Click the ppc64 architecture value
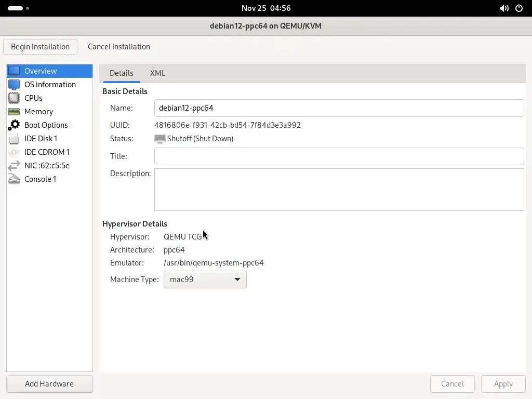 click(x=174, y=250)
